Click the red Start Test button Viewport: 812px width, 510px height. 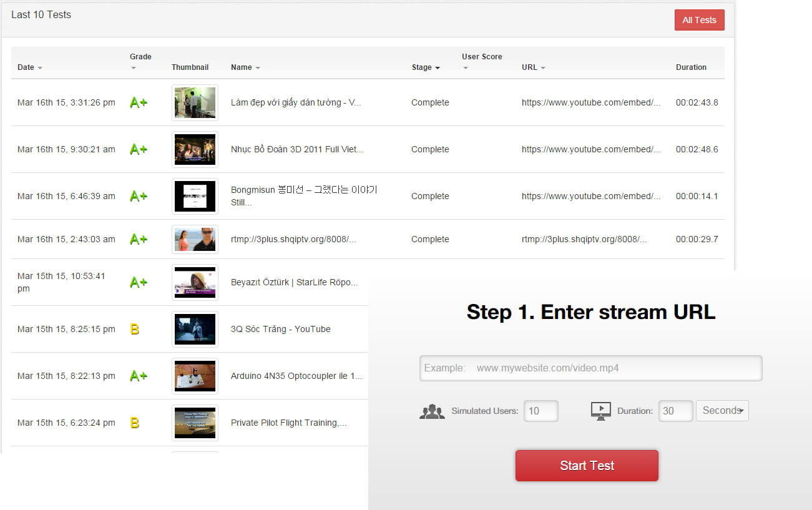click(587, 466)
